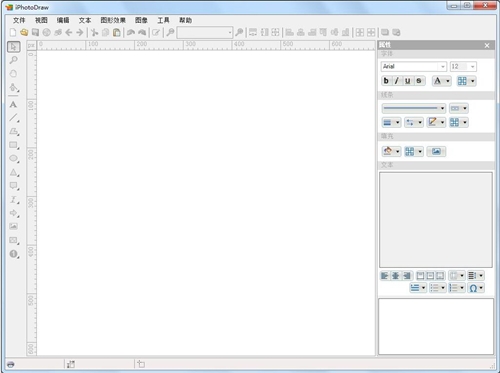The height and width of the screenshot is (373, 500).
Task: Set vertical text alignment to top
Action: (420, 276)
